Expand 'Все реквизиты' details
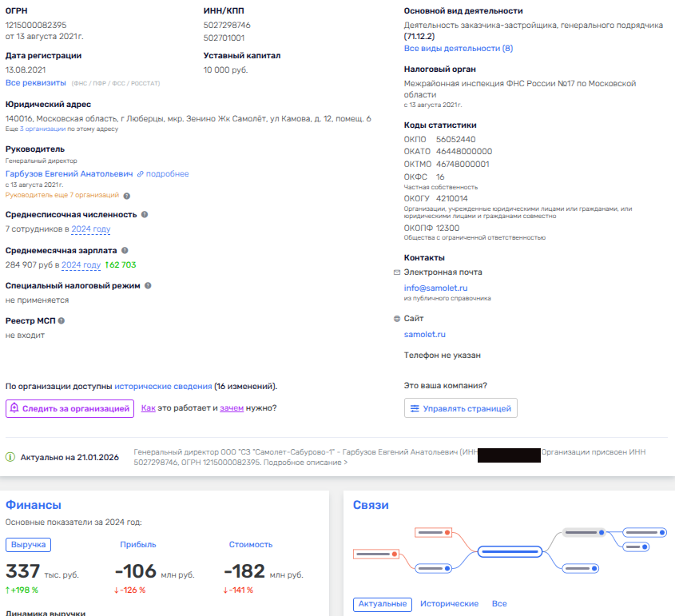The image size is (675, 616). [35, 82]
